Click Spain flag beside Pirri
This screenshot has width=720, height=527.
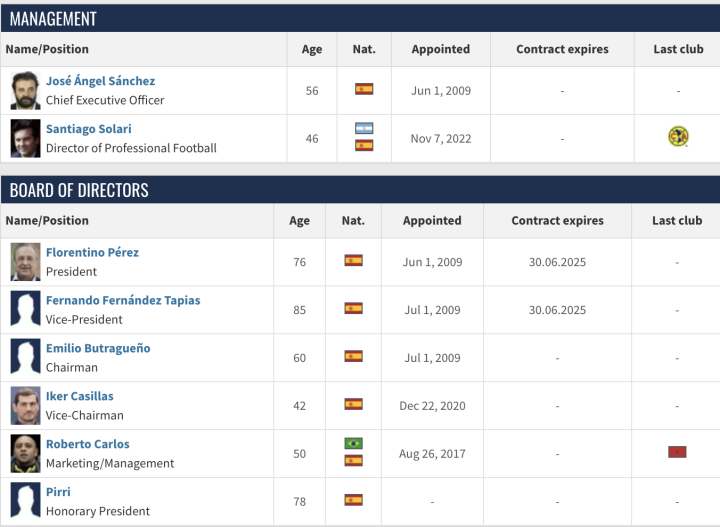tap(353, 500)
